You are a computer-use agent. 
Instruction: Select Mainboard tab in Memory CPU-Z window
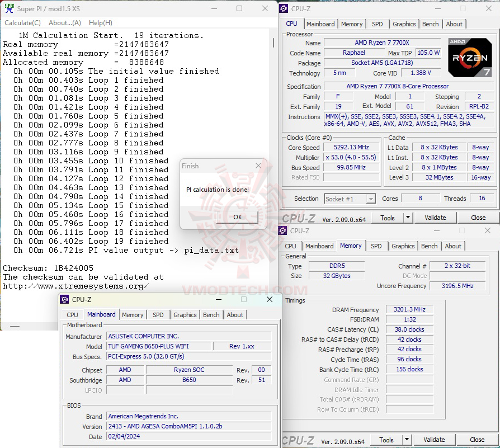pyautogui.click(x=319, y=246)
